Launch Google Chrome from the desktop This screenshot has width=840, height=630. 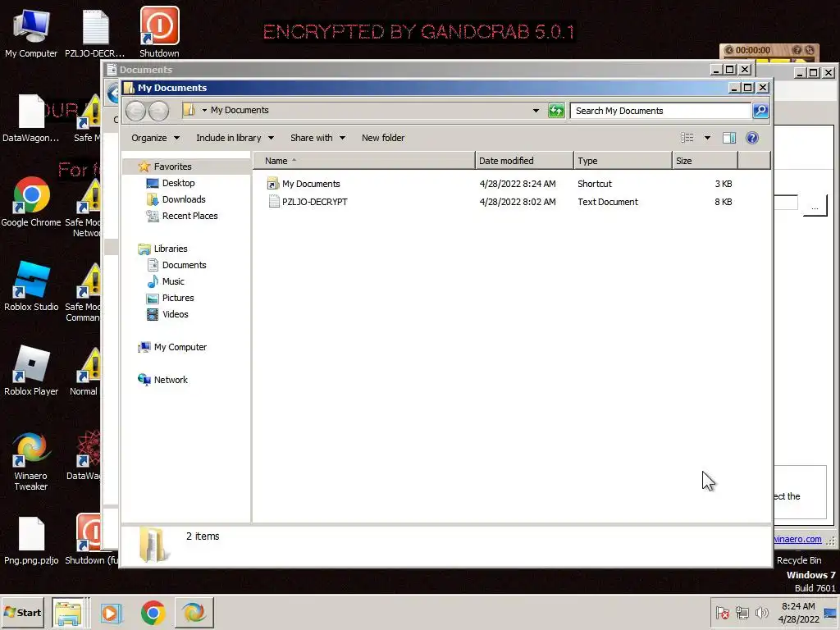point(31,202)
